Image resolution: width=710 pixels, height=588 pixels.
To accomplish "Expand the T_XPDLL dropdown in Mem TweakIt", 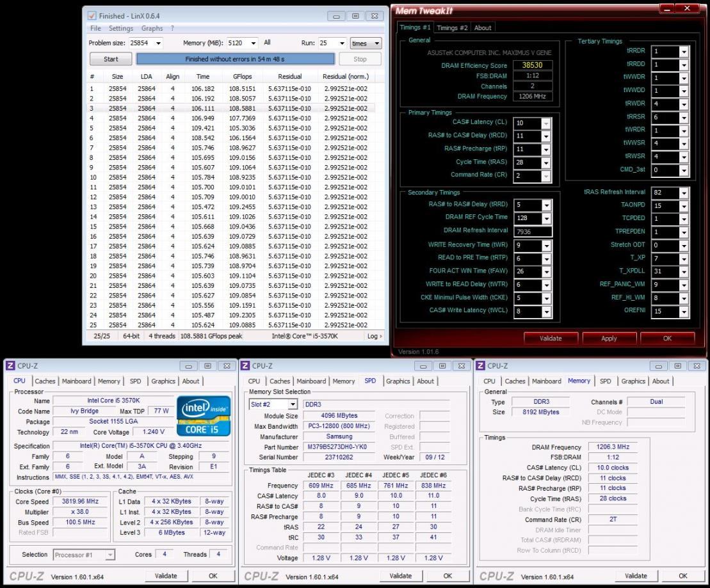I will click(x=684, y=272).
